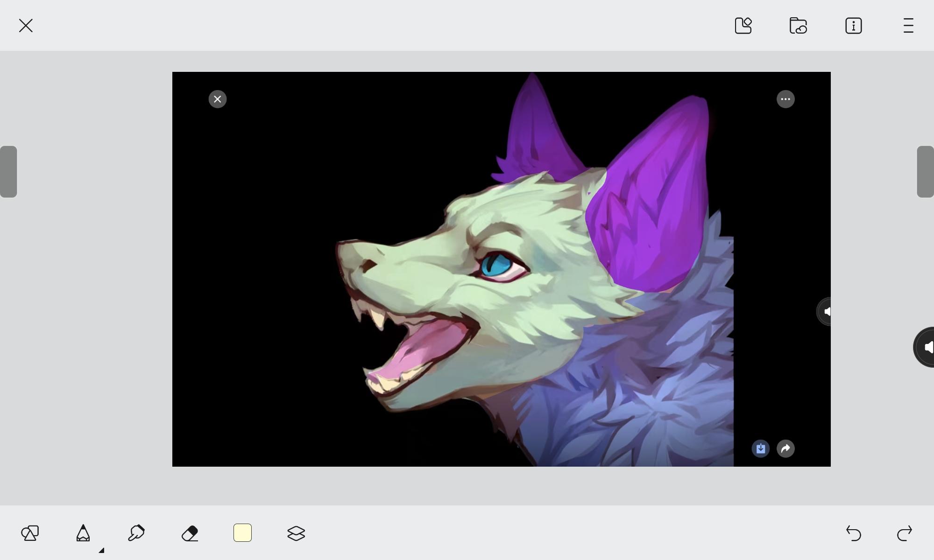Select the pencil drawing tool
The height and width of the screenshot is (560, 934).
click(83, 533)
